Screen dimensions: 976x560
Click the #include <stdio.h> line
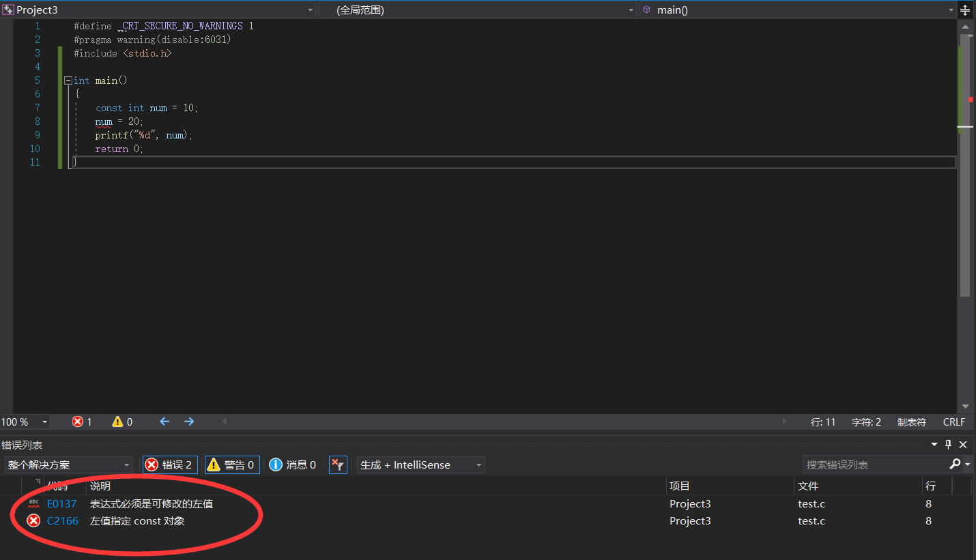pos(123,53)
